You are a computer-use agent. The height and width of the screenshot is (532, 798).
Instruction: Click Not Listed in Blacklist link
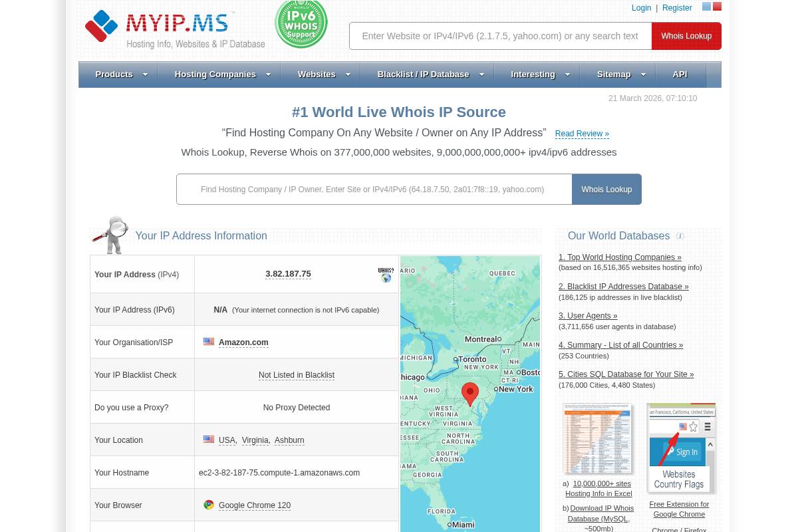(296, 375)
